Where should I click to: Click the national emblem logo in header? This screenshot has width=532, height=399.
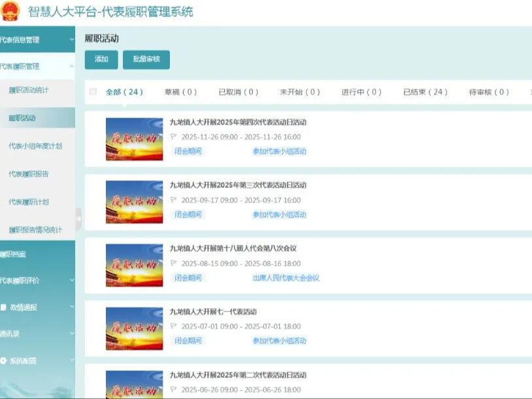(x=10, y=12)
